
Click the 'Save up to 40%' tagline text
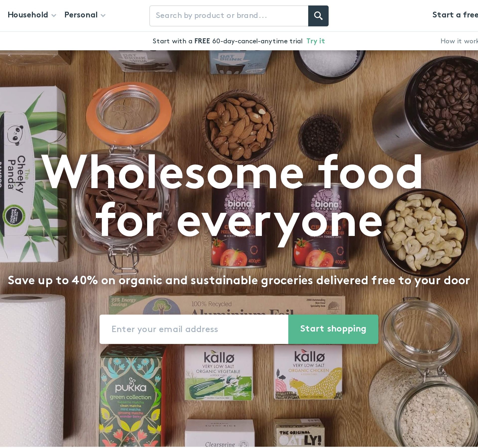click(239, 280)
